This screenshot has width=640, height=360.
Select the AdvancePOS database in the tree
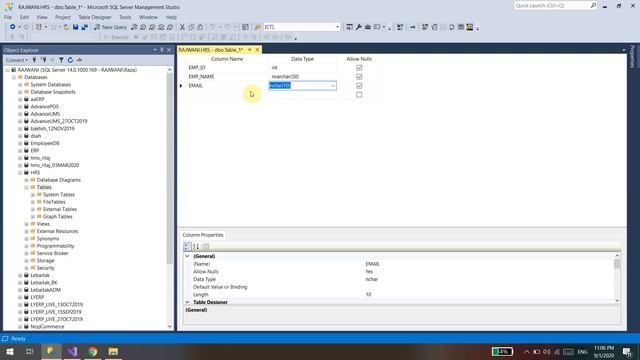point(44,107)
